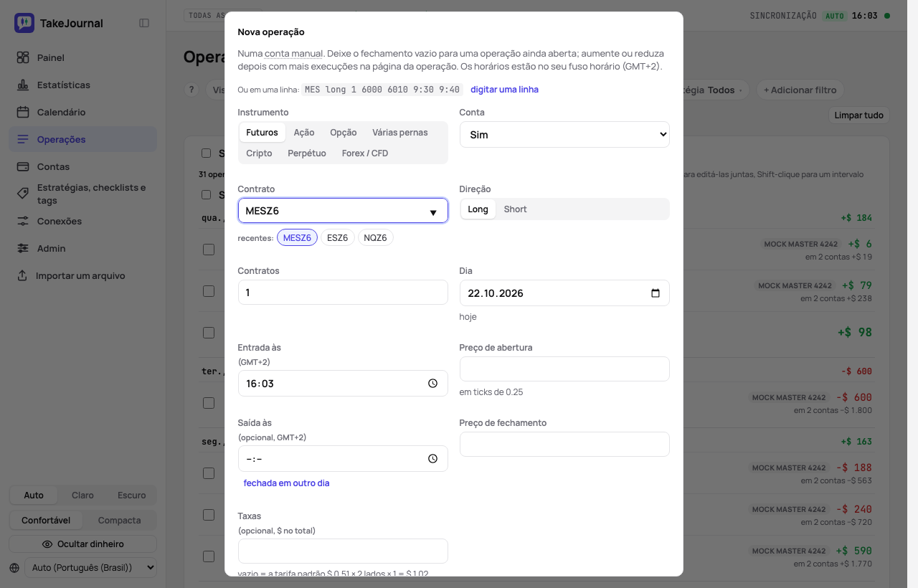This screenshot has width=918, height=588.
Task: Open the Admin sliders icon
Action: 23,248
